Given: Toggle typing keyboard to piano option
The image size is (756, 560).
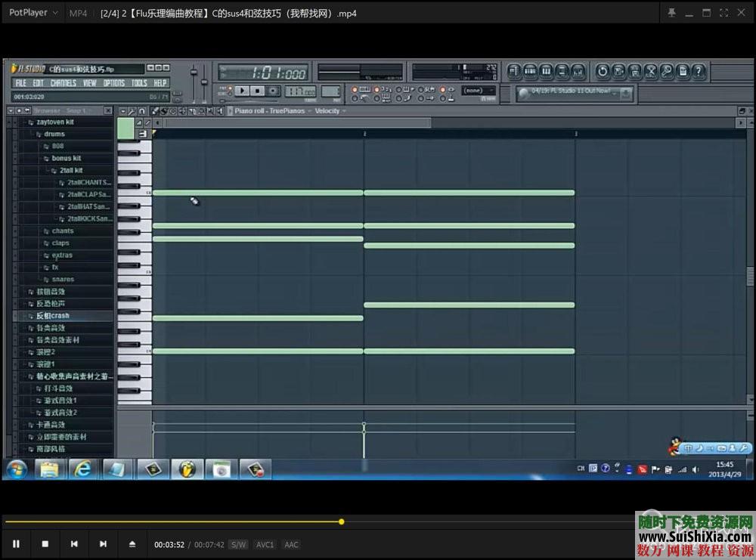Looking at the screenshot, I should (x=361, y=90).
